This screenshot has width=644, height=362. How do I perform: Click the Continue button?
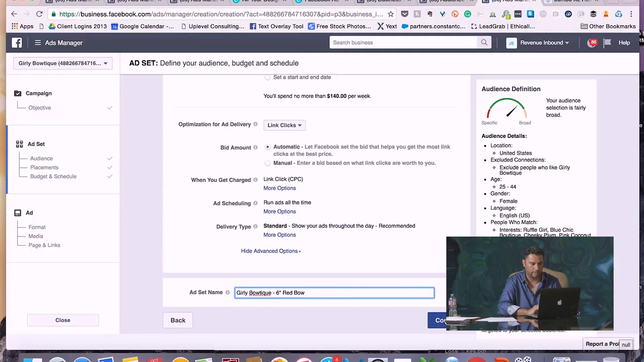(x=437, y=320)
